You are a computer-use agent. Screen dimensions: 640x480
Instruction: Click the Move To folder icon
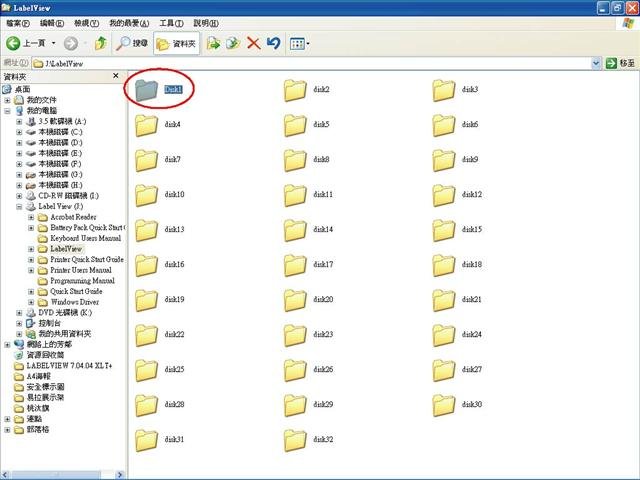point(213,43)
